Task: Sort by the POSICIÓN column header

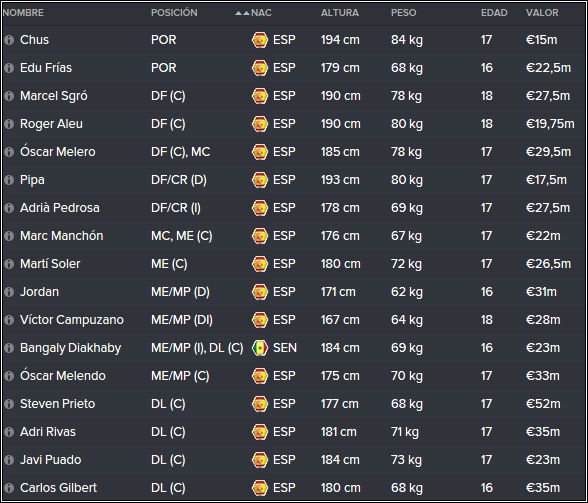Action: (174, 13)
